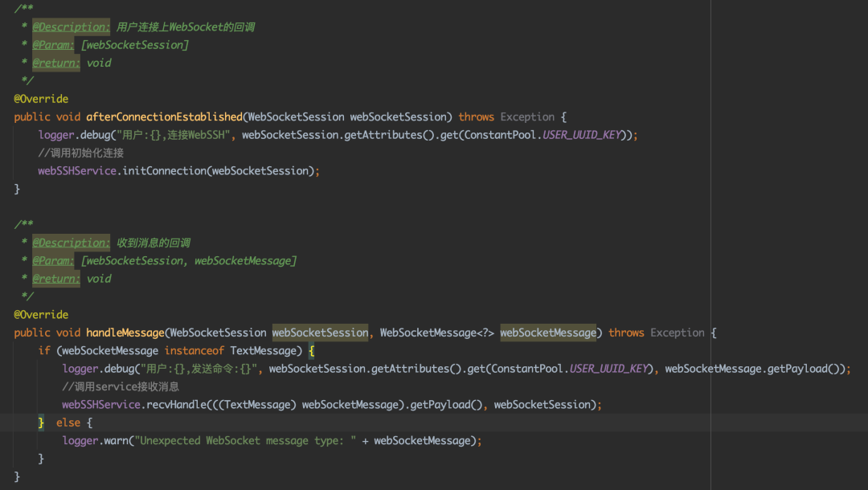Click the comment //调用service接收消息

click(121, 386)
